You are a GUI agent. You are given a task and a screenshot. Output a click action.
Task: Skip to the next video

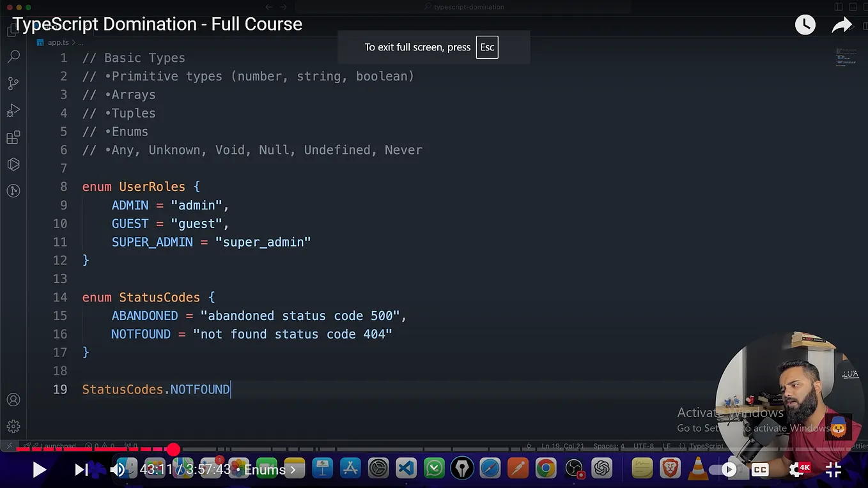(x=81, y=470)
